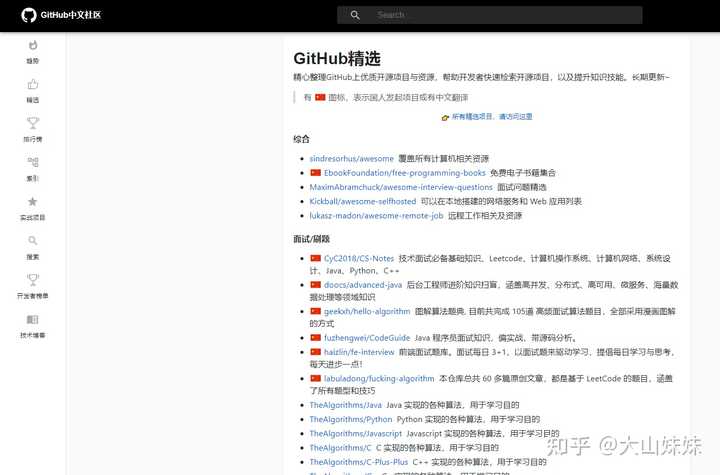Open the TheAlgorithms/Javascript link

tap(355, 433)
